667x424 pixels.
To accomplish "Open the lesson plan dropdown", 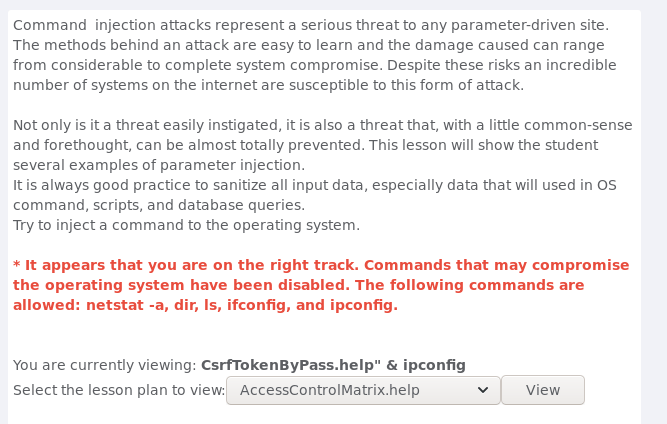I will [363, 390].
